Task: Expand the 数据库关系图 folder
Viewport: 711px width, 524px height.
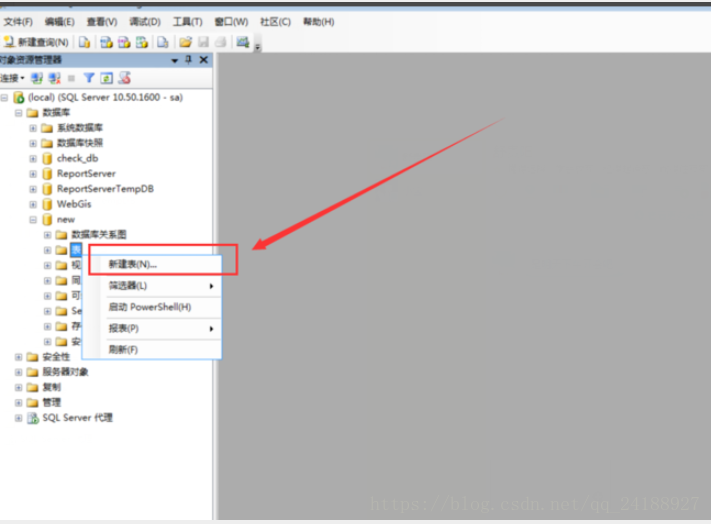Action: click(47, 235)
